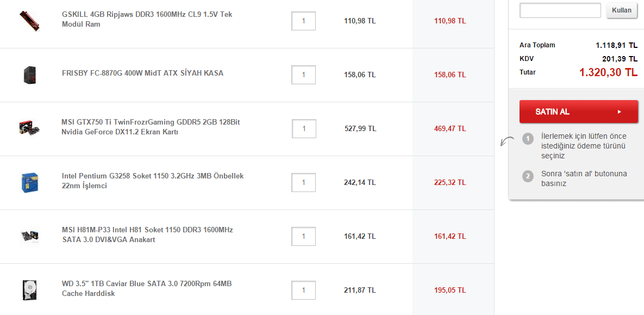Image resolution: width=644 pixels, height=315 pixels.
Task: Open the MSI GTX750 Ti graphics card image
Action: (29, 128)
